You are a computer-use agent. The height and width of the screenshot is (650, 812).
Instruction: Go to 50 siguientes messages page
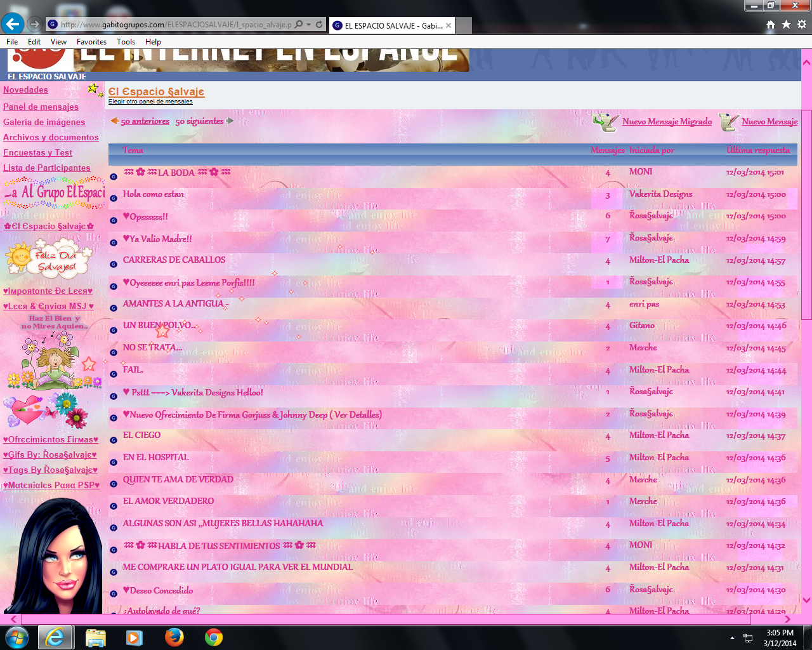coord(199,121)
